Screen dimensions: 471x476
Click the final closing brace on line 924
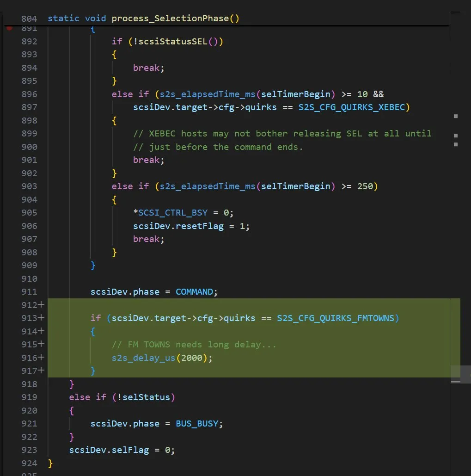(x=50, y=464)
